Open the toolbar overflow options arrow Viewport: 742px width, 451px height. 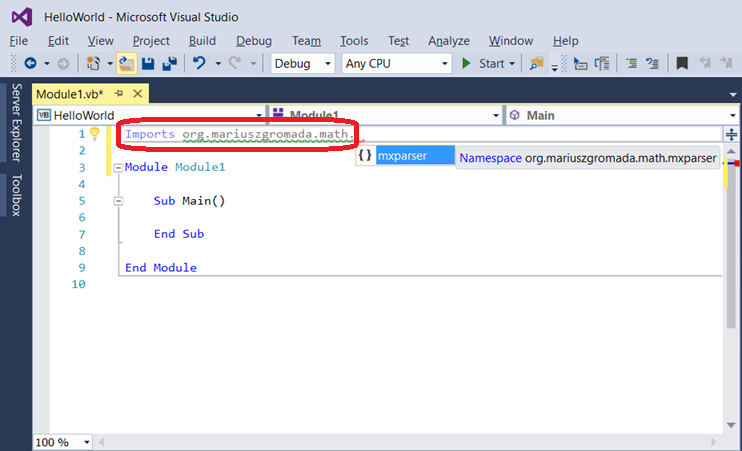(x=554, y=66)
